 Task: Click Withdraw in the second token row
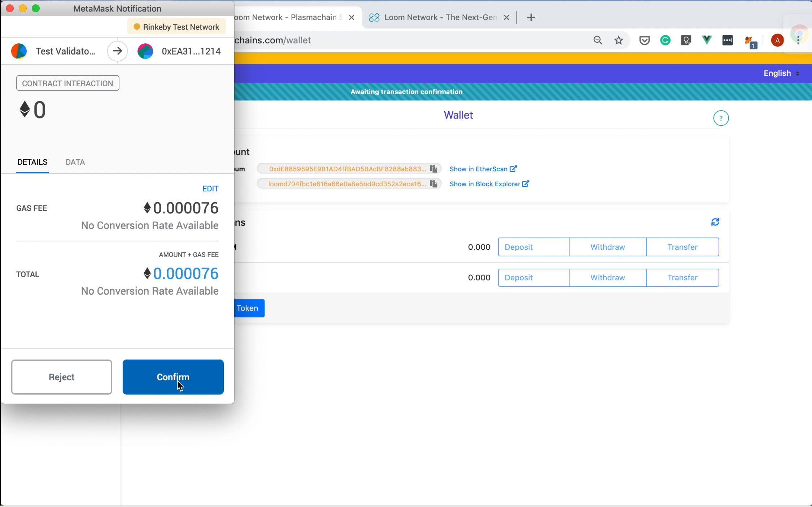(x=608, y=277)
